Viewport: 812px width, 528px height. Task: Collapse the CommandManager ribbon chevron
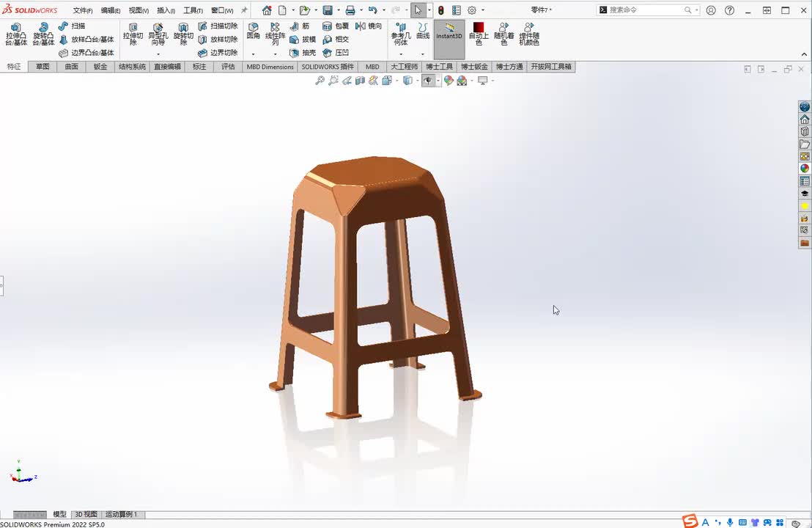pyautogui.click(x=804, y=54)
